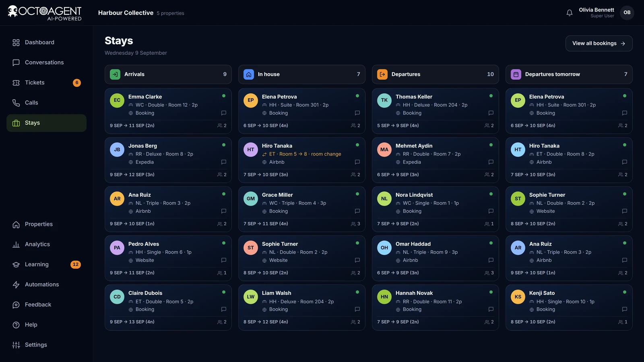Viewport: 644px width, 362px height.
Task: Open the notifications bell
Action: [x=569, y=13]
